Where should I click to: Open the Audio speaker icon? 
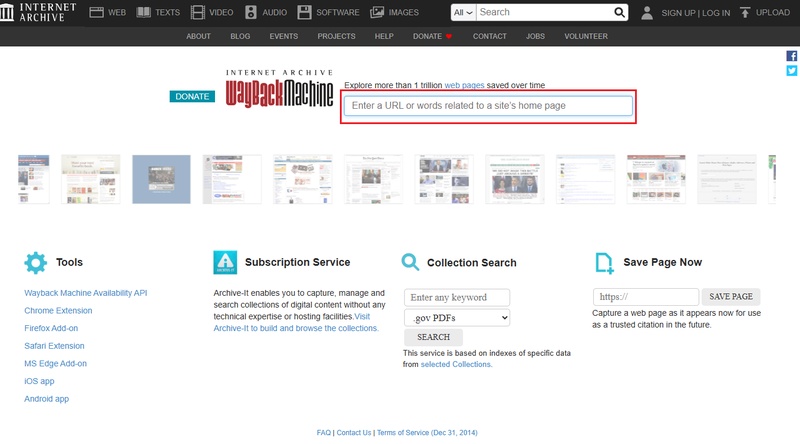[251, 12]
